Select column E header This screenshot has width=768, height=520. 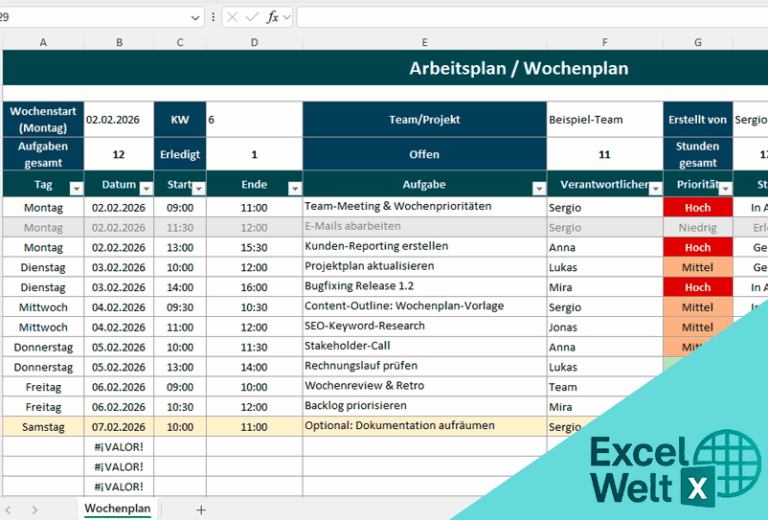point(424,43)
